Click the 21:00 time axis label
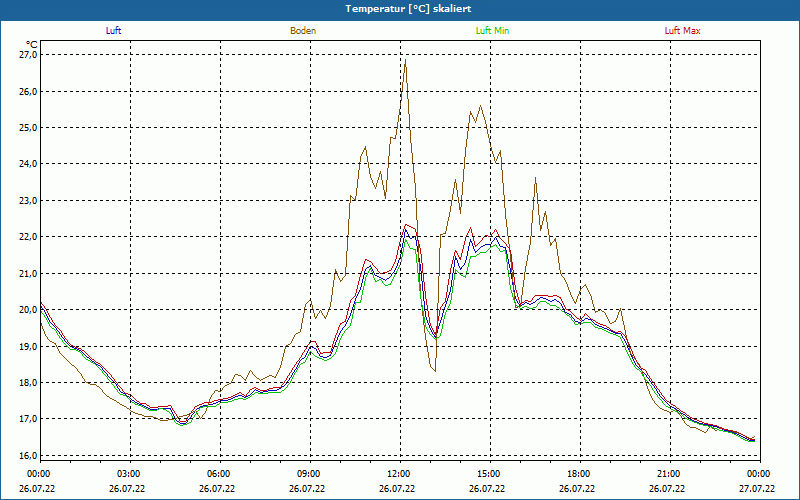 (667, 474)
